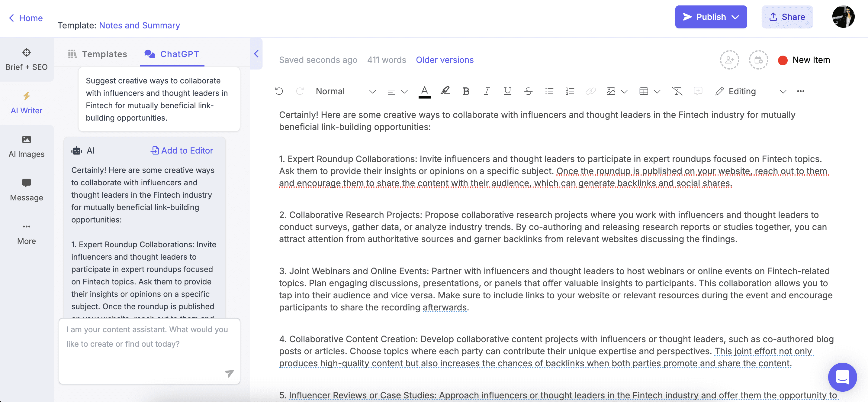Add a comment

tap(698, 91)
